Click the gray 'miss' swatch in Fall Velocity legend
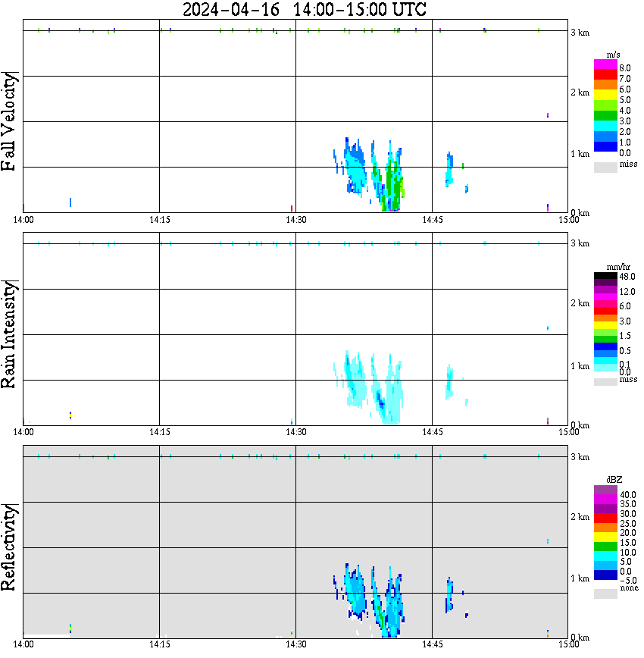The width and height of the screenshot is (644, 658). coord(605,168)
